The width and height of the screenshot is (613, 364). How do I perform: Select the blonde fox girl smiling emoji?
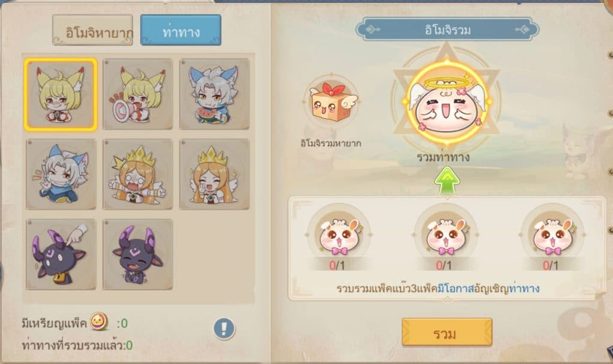pyautogui.click(x=60, y=94)
